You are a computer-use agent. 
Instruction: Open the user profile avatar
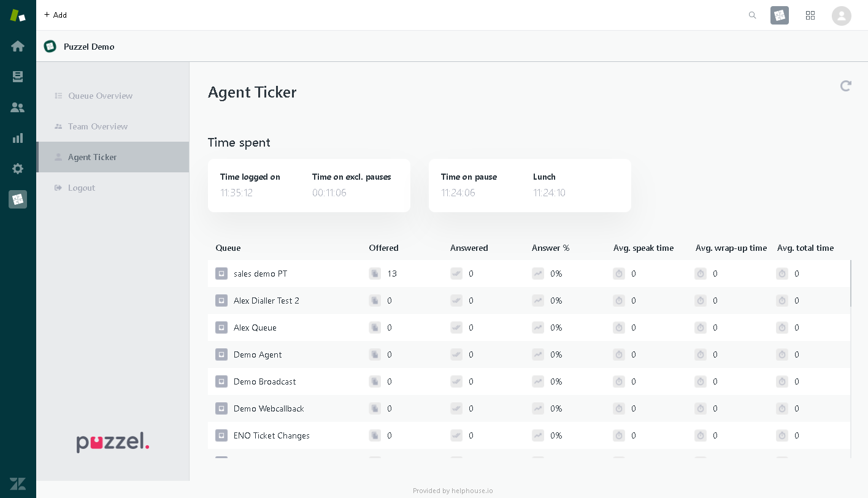(x=841, y=15)
